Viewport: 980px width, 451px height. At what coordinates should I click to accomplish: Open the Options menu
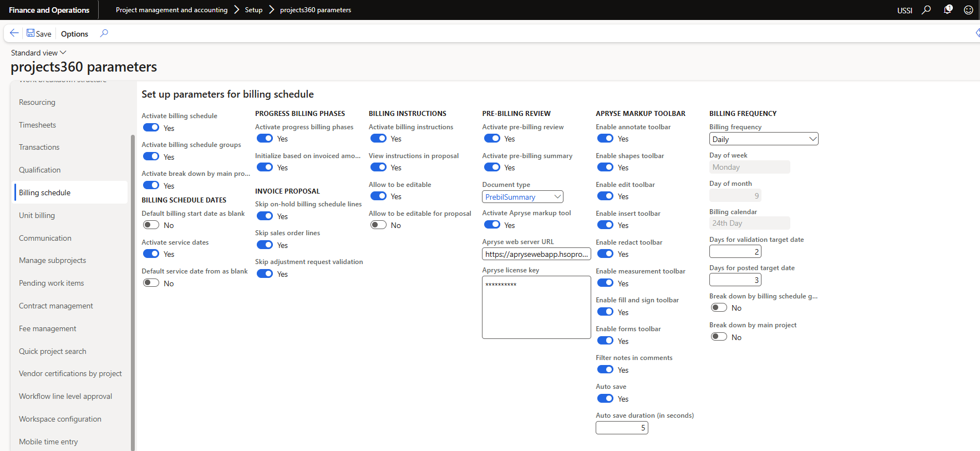(74, 34)
